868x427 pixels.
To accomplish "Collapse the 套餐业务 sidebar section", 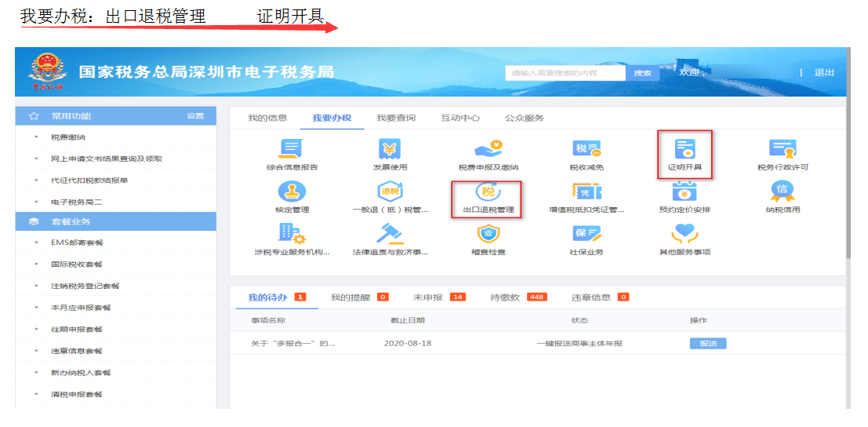I will click(116, 222).
